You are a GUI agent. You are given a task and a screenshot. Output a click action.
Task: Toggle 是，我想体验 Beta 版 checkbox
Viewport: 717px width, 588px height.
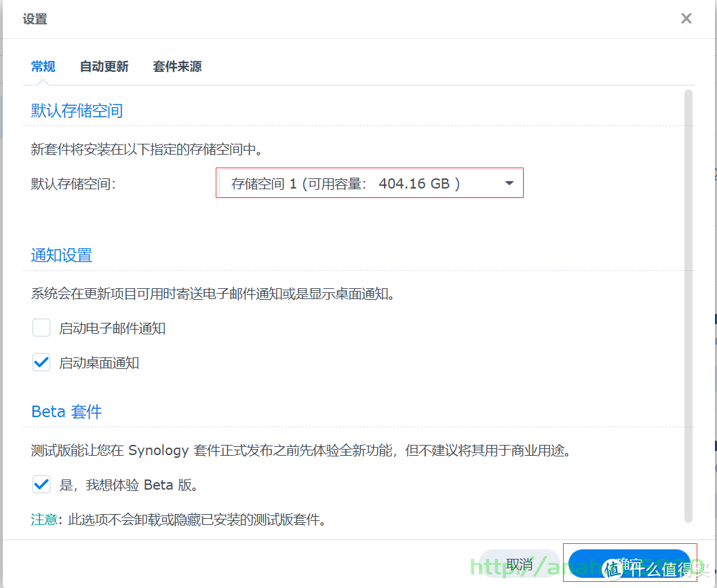41,484
